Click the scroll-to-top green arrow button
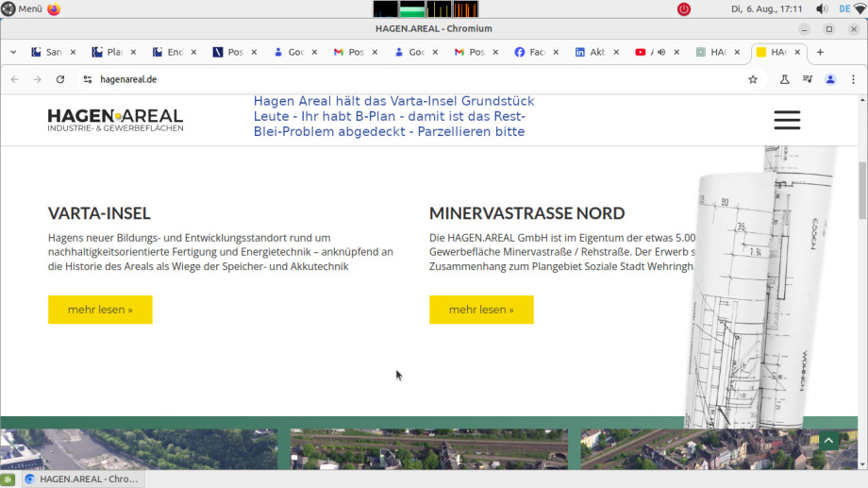Image resolution: width=868 pixels, height=488 pixels. (828, 441)
